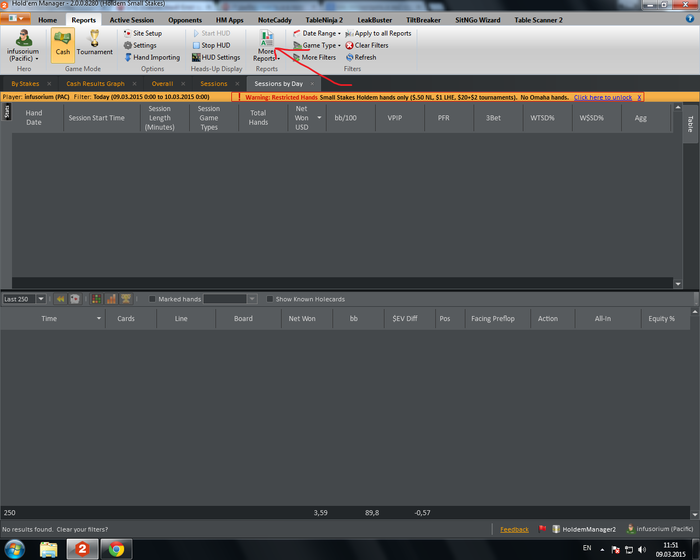Click the red flag icon in status bar
The image size is (700, 560).
tap(542, 529)
